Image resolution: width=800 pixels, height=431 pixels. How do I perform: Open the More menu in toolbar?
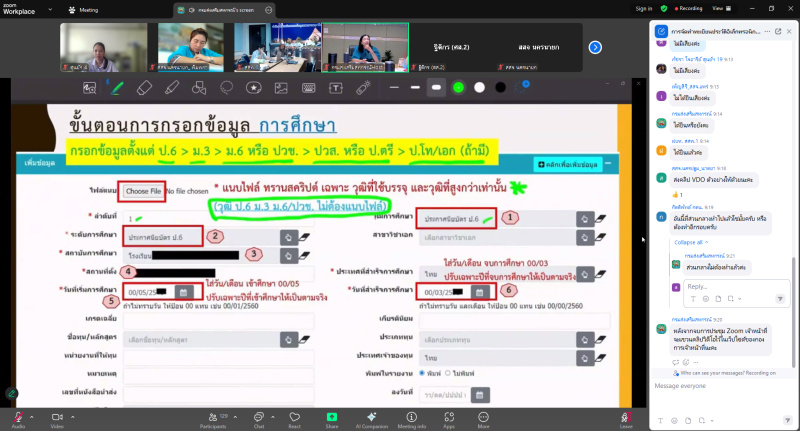(x=484, y=416)
